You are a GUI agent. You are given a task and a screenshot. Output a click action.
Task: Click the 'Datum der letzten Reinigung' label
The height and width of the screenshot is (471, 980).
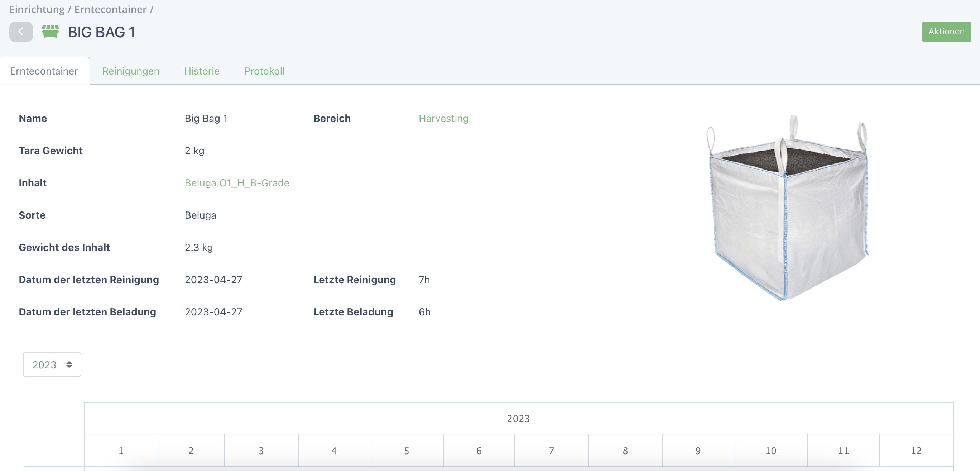pos(89,280)
